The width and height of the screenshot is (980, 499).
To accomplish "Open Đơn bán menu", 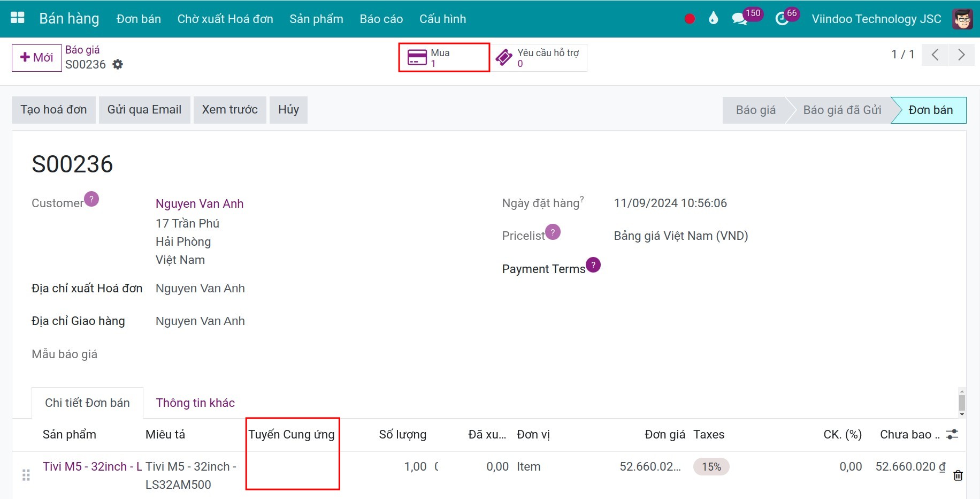I will pyautogui.click(x=139, y=19).
